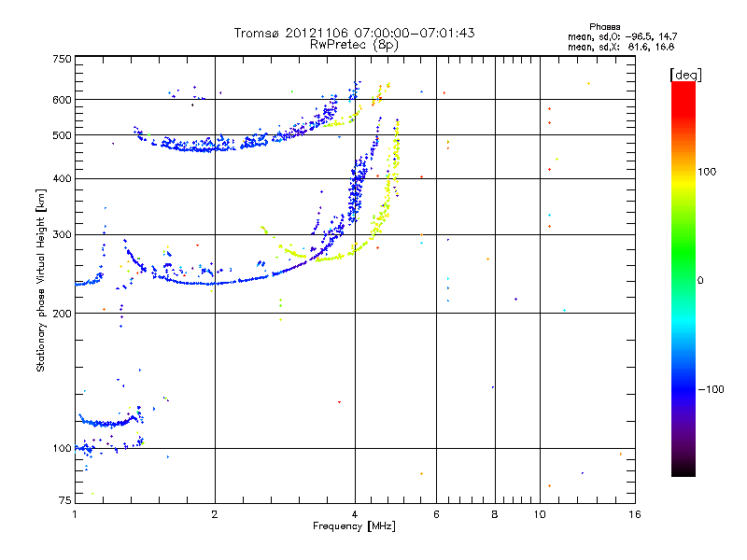
Task: Click the 'mean, sd,O: -96.5, 14.7' text
Action: coord(622,36)
